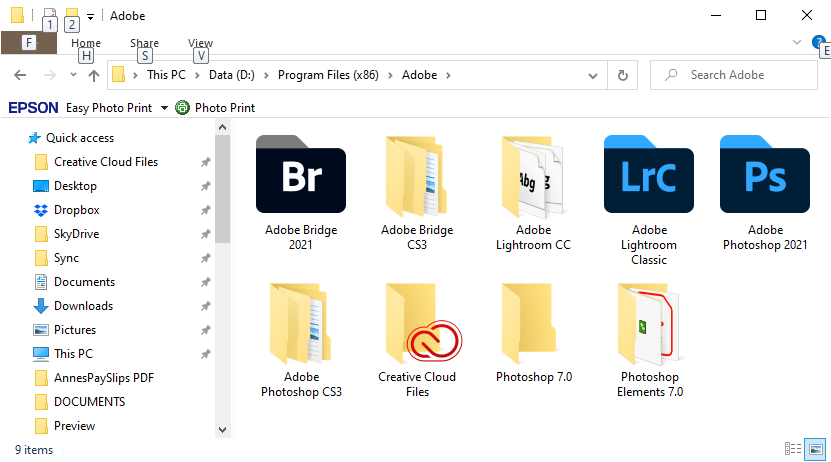Open the File tab
The image size is (831, 462).
pos(29,42)
